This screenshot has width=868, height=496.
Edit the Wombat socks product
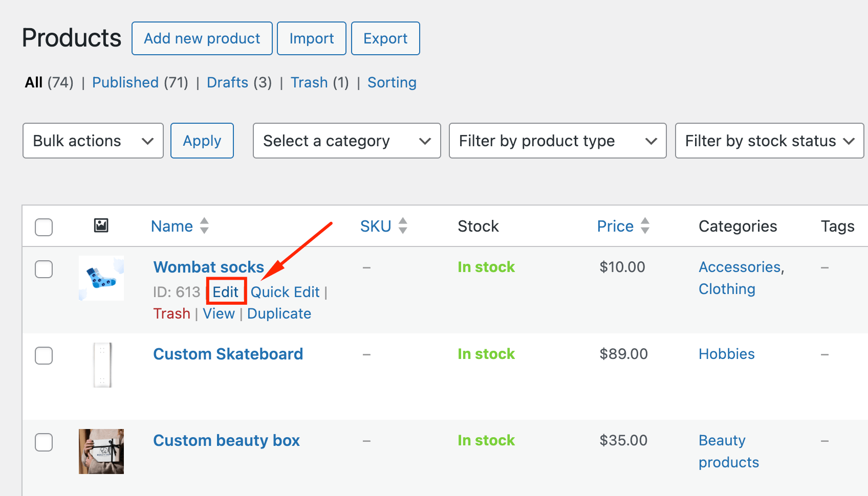tap(226, 291)
